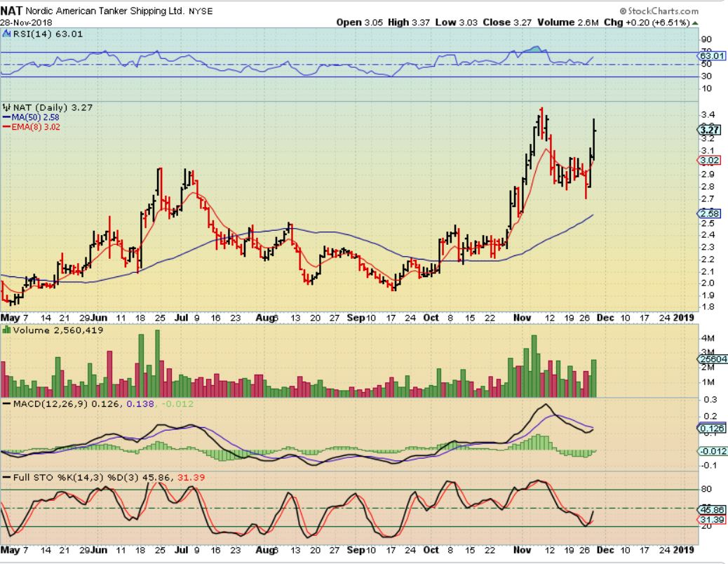Click the NAT (Daily) 3.27 legend text

53,107
